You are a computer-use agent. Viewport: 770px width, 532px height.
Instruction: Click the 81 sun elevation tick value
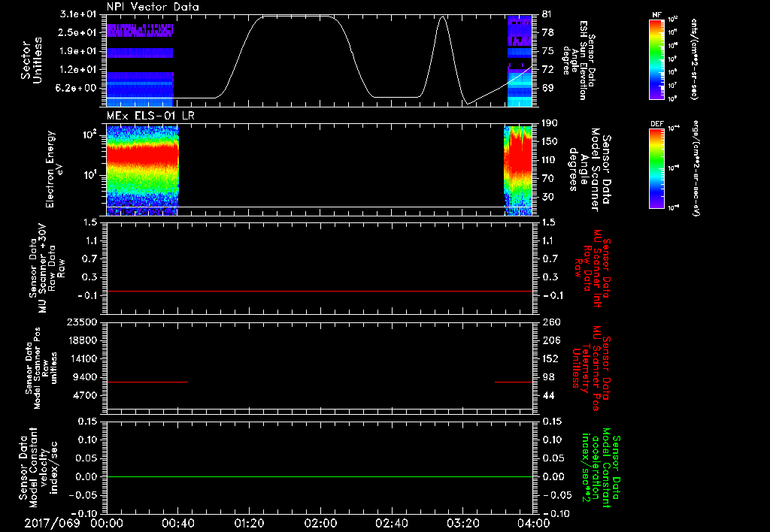[x=547, y=14]
